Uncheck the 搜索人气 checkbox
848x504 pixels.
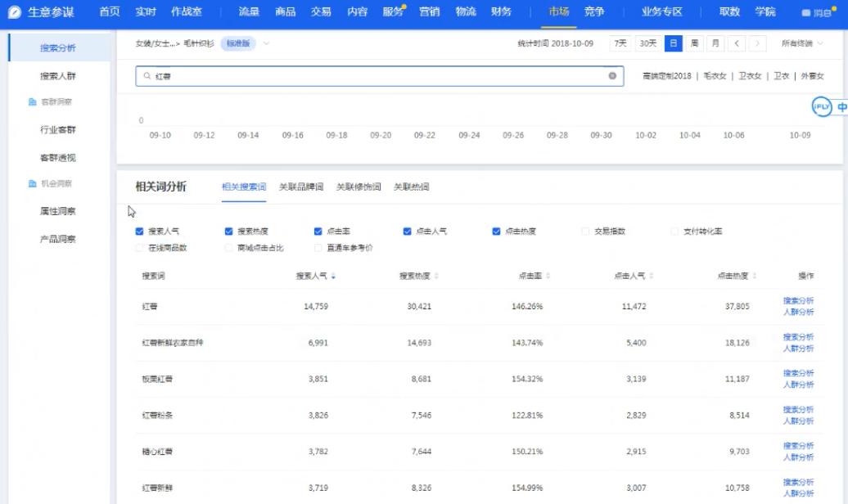(x=140, y=231)
